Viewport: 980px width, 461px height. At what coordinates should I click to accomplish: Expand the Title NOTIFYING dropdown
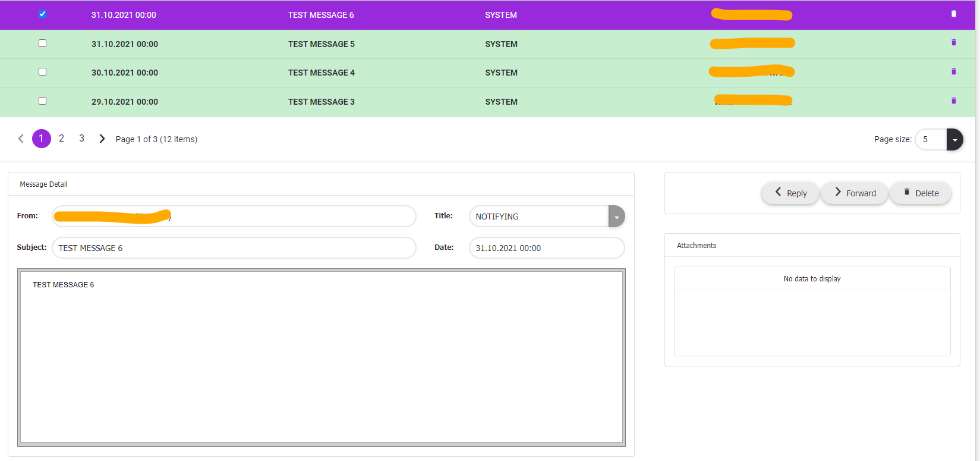click(x=616, y=217)
